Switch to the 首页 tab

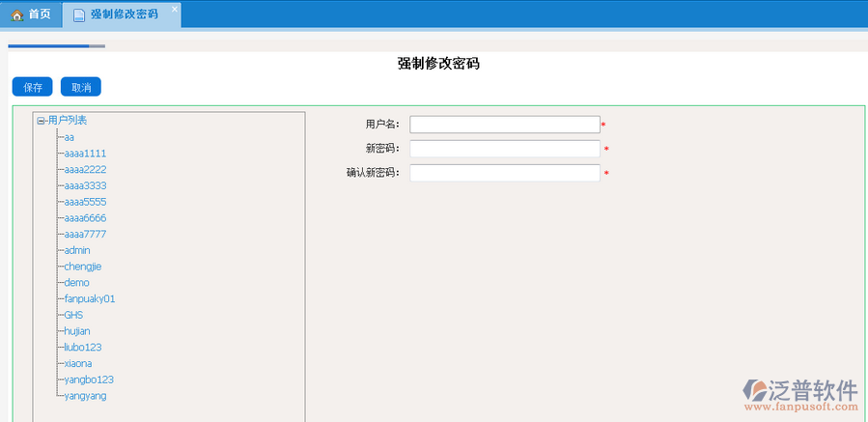click(x=31, y=14)
